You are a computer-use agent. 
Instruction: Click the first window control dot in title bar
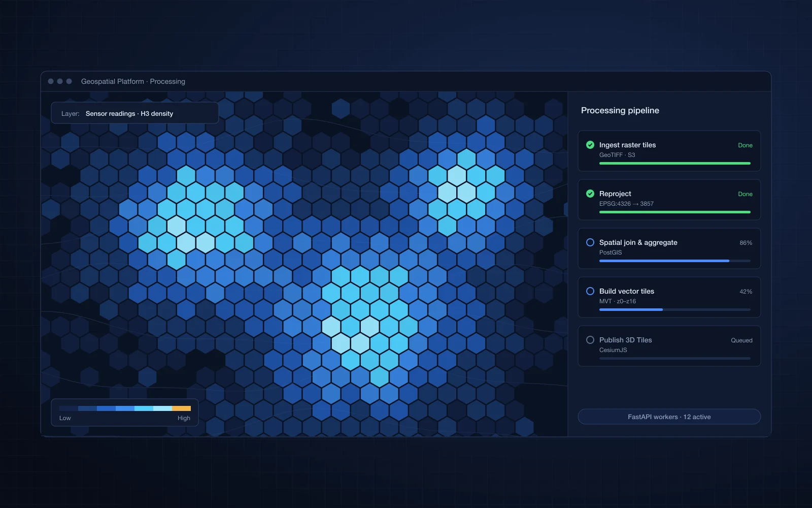(x=51, y=81)
